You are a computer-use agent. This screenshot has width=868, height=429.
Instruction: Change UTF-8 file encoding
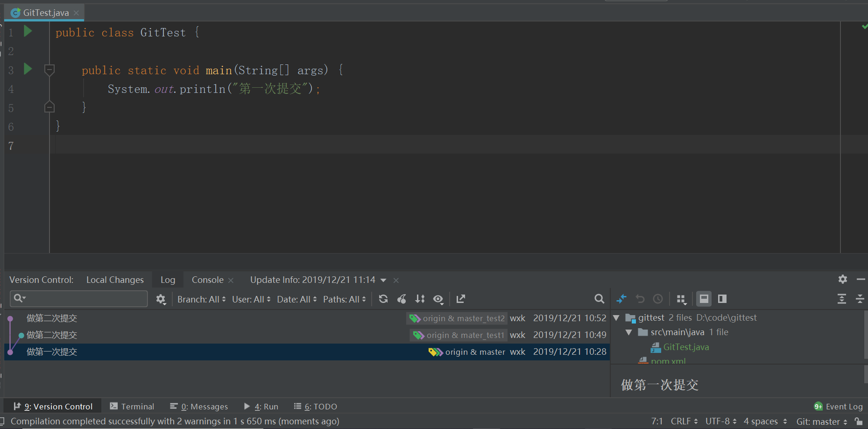[x=721, y=422]
